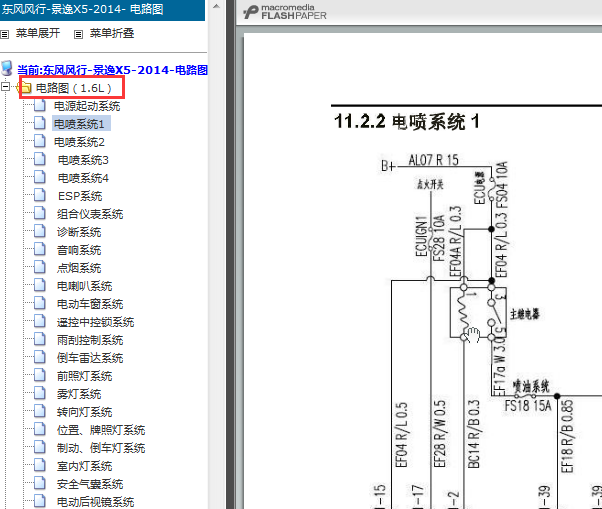Viewport: 602px width, 509px height.
Task: Open 倒车雷达系统 diagram
Action: tap(90, 358)
